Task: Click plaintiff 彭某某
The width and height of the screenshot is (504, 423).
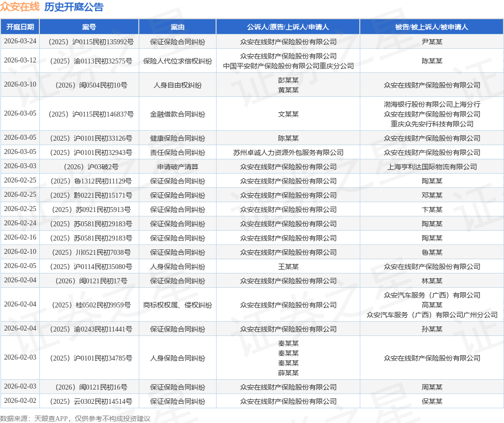Action: pyautogui.click(x=288, y=80)
